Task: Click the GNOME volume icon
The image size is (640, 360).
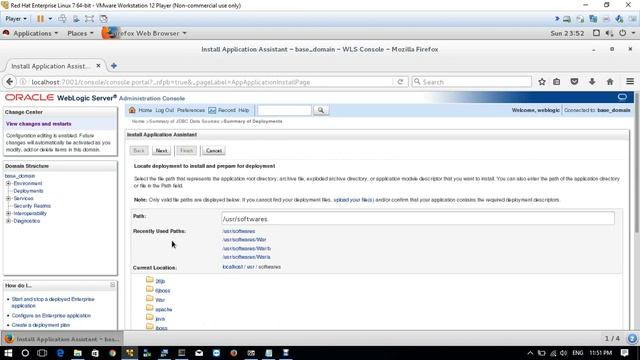Action: pos(609,33)
